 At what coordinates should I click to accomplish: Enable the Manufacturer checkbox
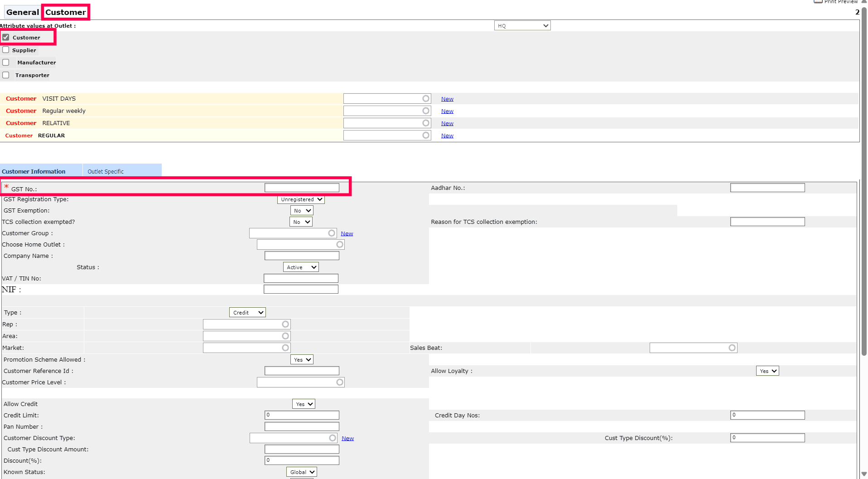[x=6, y=63]
